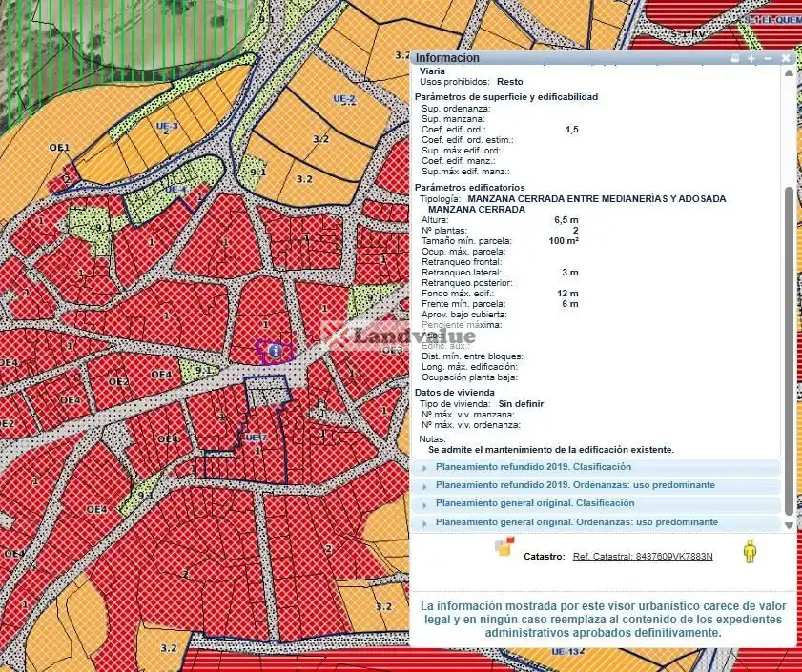Click the 'Parámetros edificatorios' heading
Viewport: 802px width, 672px height.
coord(469,188)
